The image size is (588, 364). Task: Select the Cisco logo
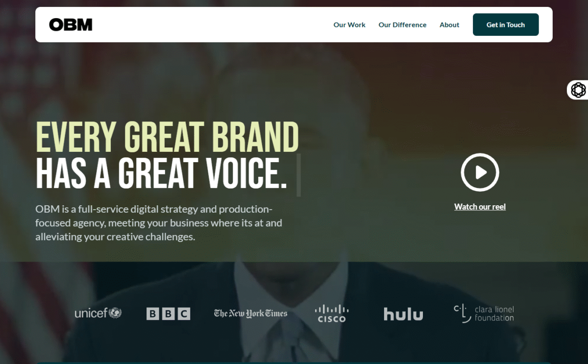click(x=332, y=314)
